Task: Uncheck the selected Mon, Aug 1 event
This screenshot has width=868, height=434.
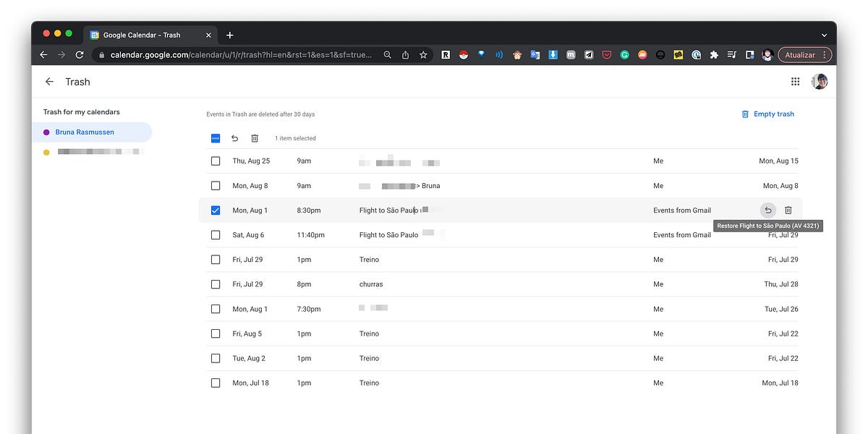Action: [x=215, y=210]
